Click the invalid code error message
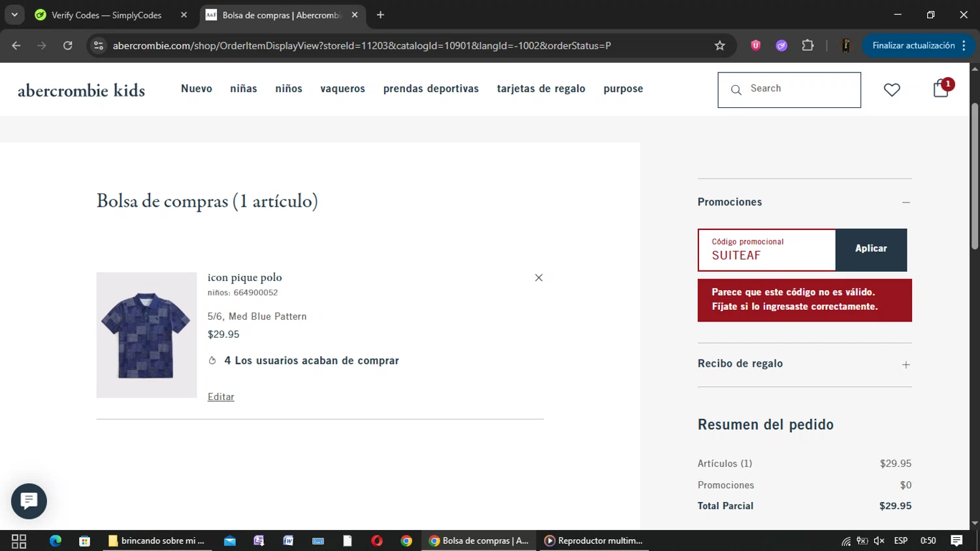980x551 pixels. coord(805,300)
